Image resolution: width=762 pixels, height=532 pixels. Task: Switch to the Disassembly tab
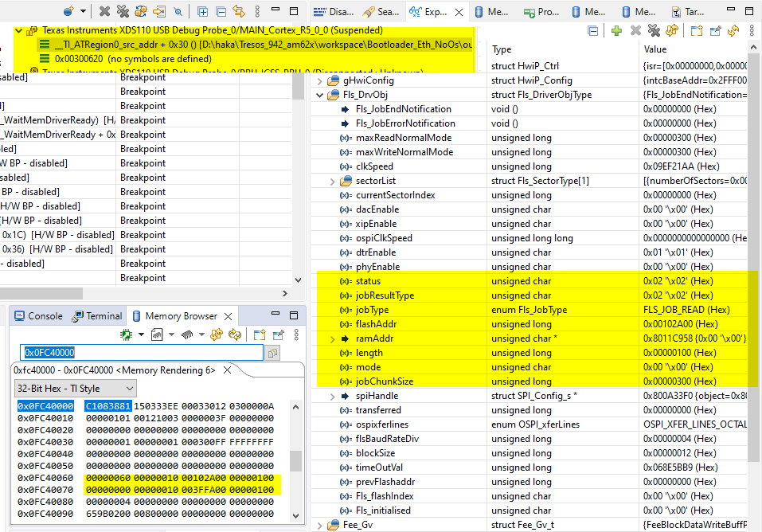click(334, 12)
